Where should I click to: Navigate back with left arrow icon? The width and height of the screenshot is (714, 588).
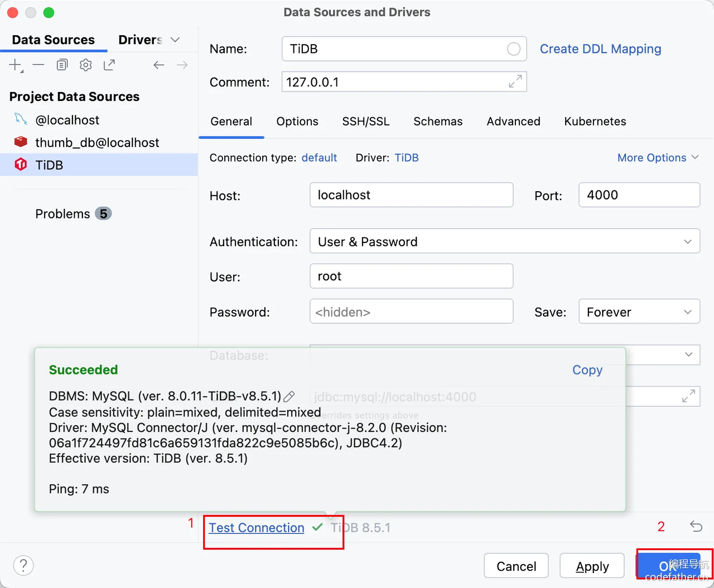[x=159, y=65]
